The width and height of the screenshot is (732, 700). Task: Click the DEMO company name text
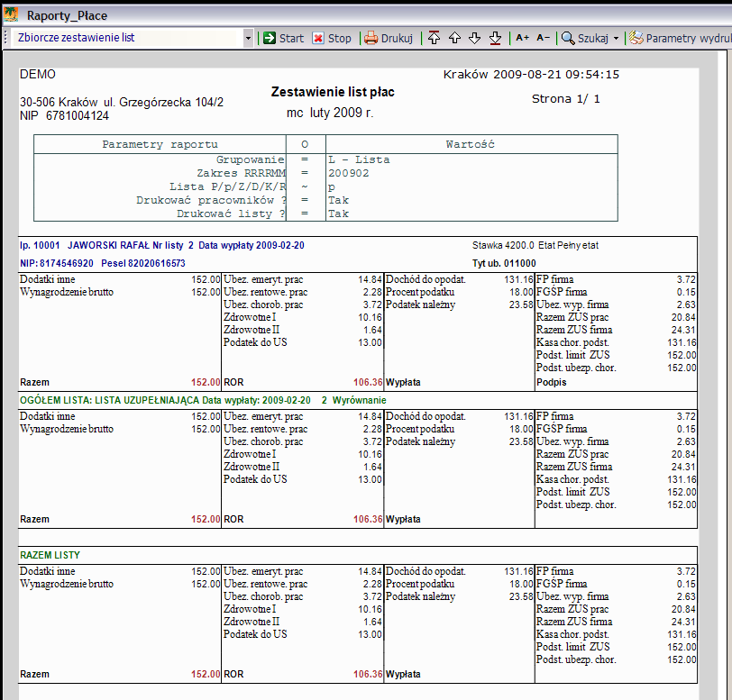click(x=37, y=75)
